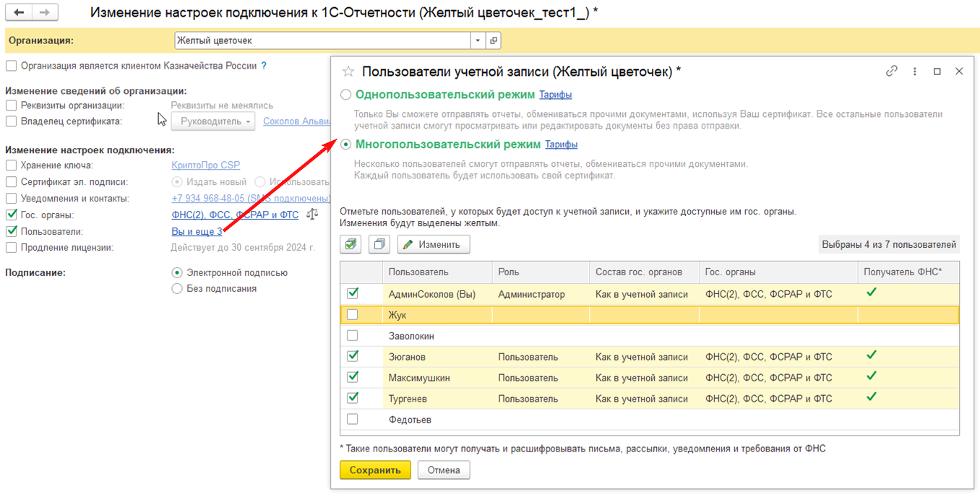Click Тарифы link beside Многопользовательский режим
Image resolution: width=980 pixels, height=497 pixels.
[x=561, y=144]
